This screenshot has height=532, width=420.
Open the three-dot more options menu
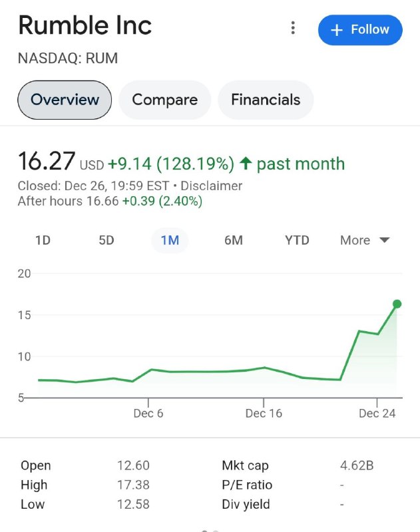(x=293, y=28)
